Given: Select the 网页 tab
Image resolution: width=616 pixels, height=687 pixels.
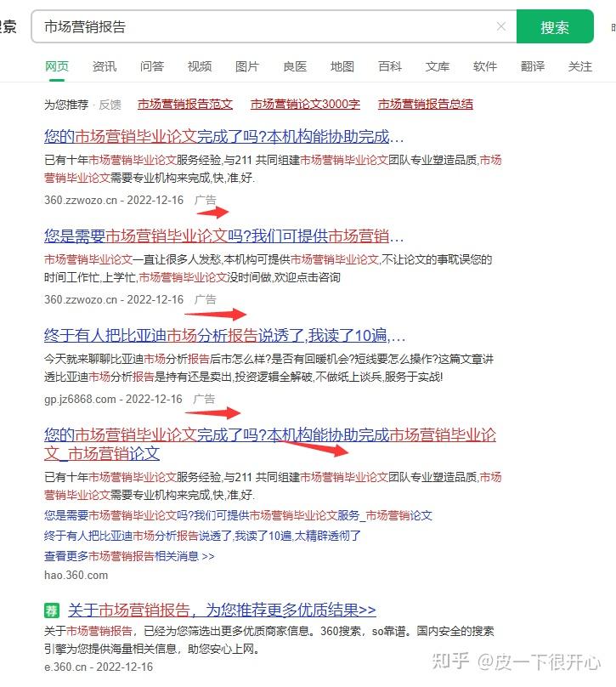Looking at the screenshot, I should 57,66.
